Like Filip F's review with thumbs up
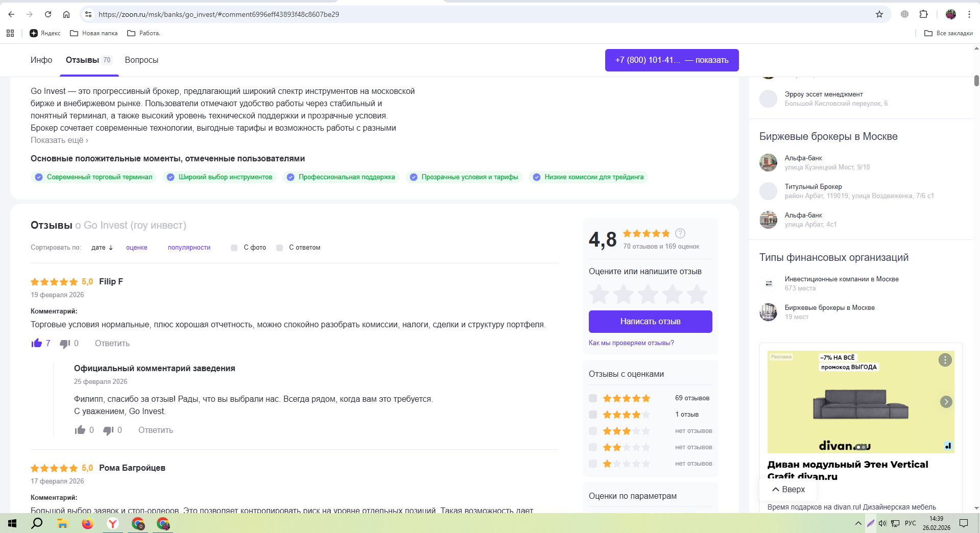The image size is (980, 533). tap(37, 343)
